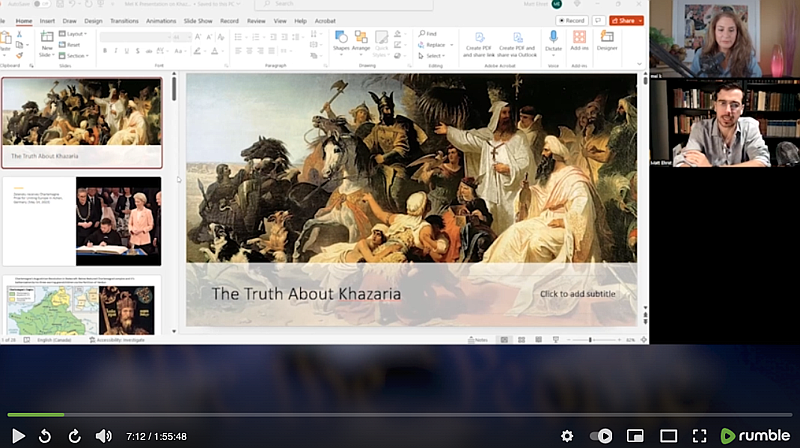Select the second slide thumbnail
This screenshot has height=448, width=800.
click(82, 220)
